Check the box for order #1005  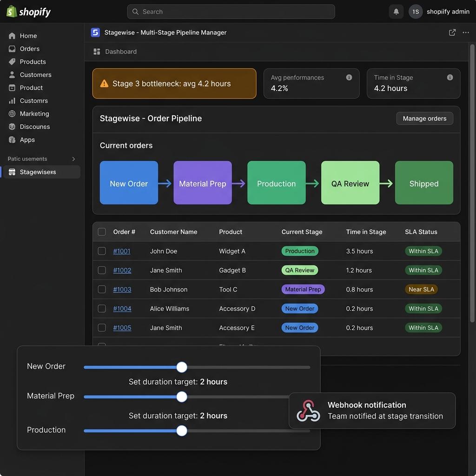102,328
